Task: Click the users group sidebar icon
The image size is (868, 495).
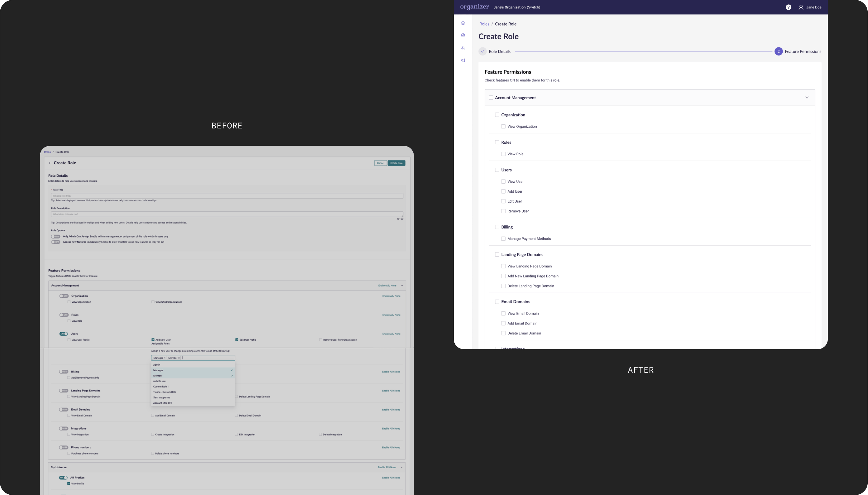Action: coord(463,48)
